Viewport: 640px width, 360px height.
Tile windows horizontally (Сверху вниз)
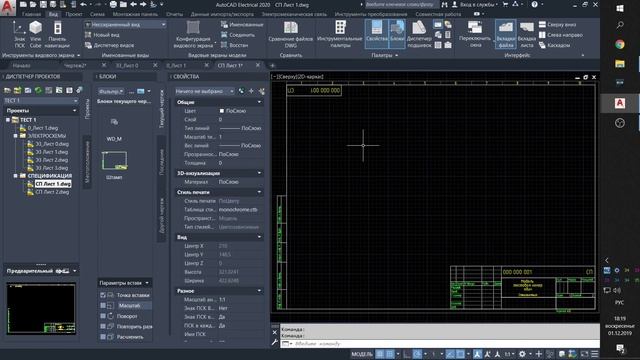(558, 24)
